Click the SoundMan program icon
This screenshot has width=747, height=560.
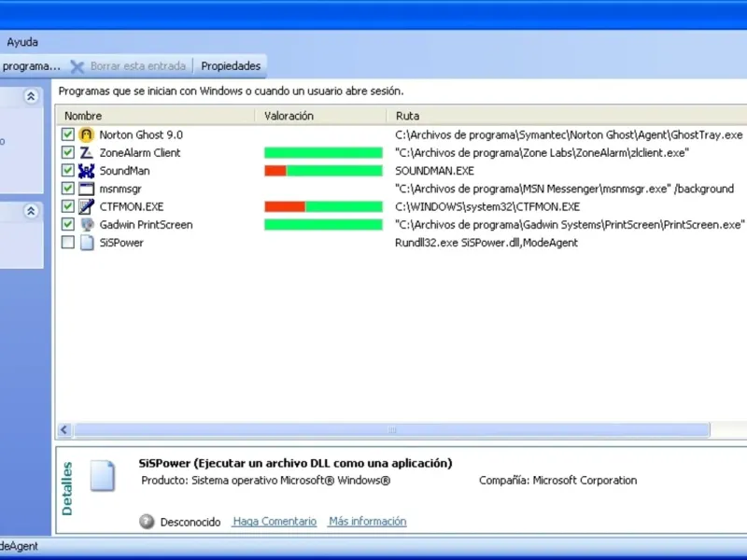(x=86, y=171)
